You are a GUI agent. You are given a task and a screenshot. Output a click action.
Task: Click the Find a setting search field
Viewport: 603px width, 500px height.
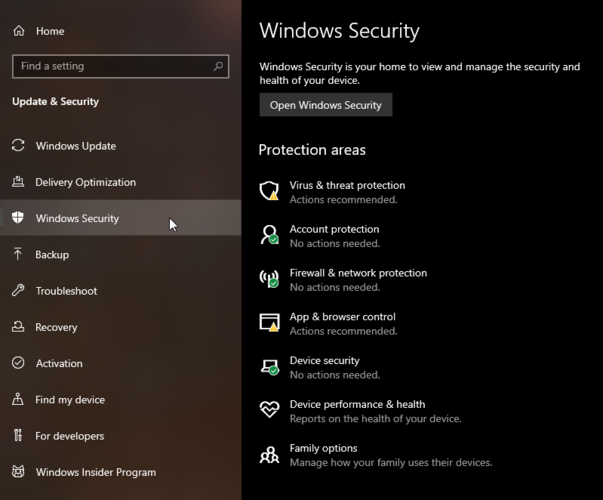pyautogui.click(x=120, y=67)
